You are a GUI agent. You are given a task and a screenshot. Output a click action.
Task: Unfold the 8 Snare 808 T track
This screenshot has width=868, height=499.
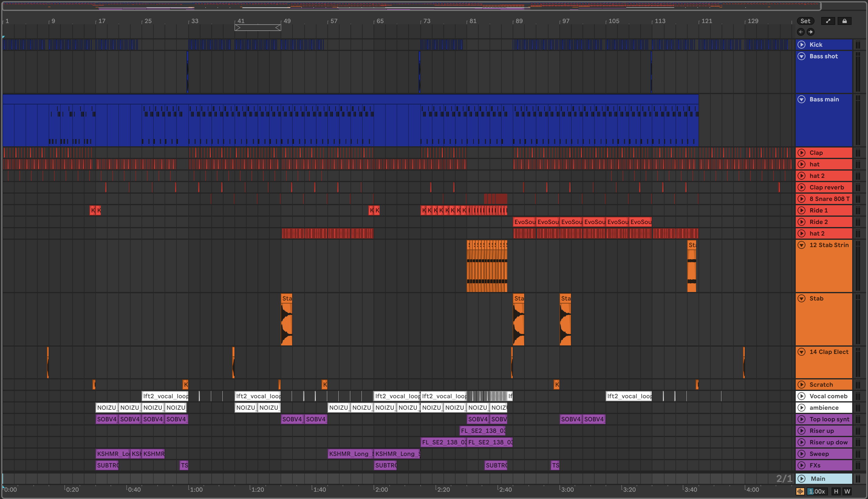[x=801, y=199]
